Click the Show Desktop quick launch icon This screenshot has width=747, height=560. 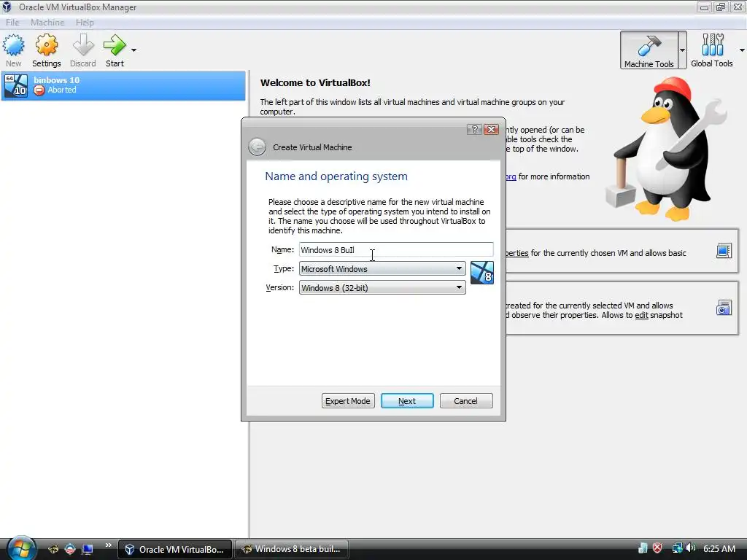pos(88,549)
